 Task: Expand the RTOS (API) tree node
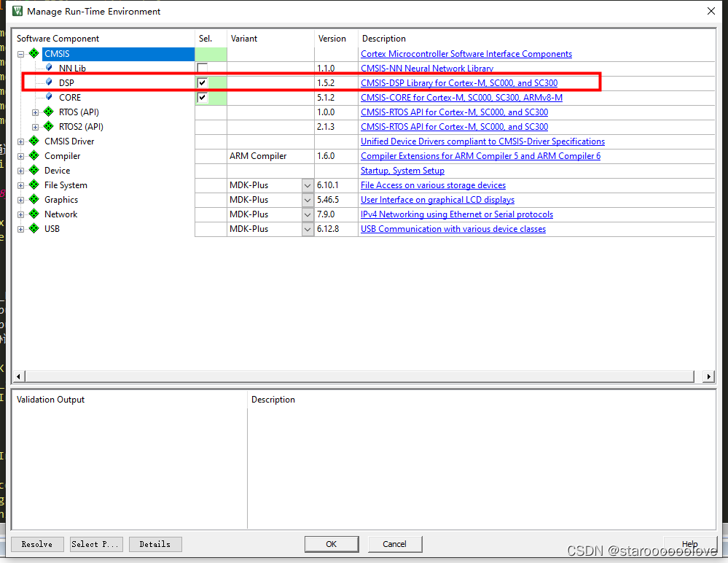34,112
